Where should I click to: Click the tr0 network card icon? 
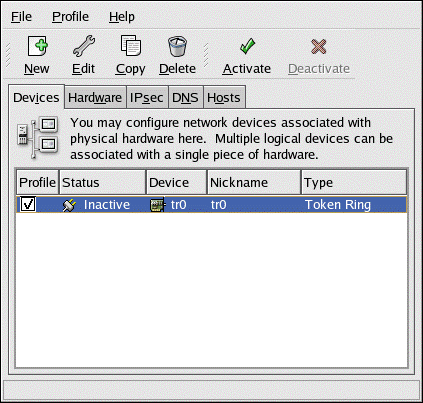click(157, 205)
